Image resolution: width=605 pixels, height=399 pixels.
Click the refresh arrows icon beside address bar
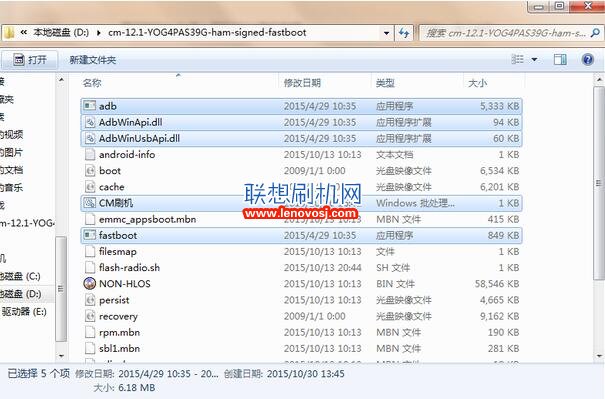(x=404, y=33)
